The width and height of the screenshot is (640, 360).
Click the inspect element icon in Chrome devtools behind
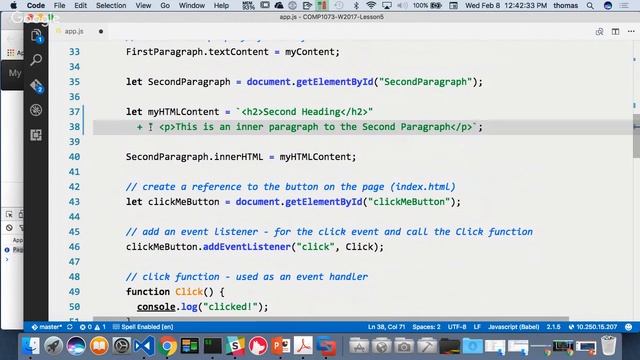[x=9, y=214]
